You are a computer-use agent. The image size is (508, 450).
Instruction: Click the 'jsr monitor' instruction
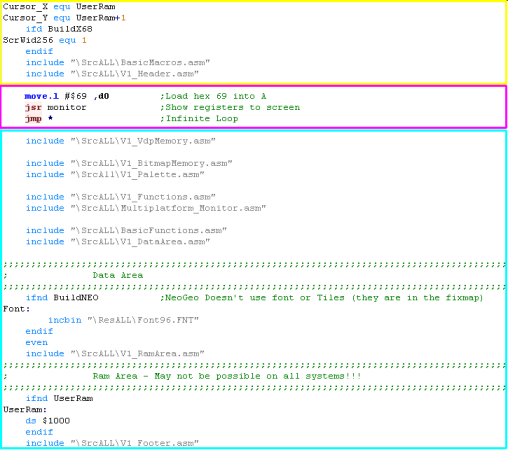pos(55,107)
